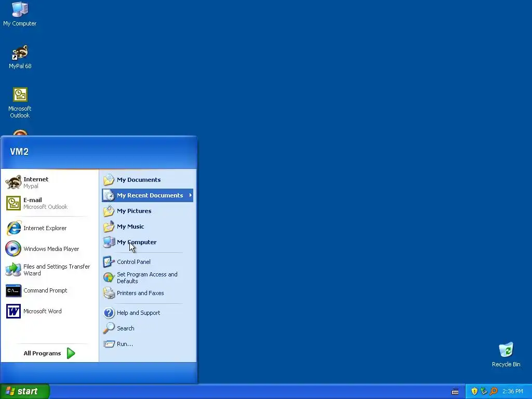Click the Run icon
The image size is (532, 399).
tap(109, 344)
